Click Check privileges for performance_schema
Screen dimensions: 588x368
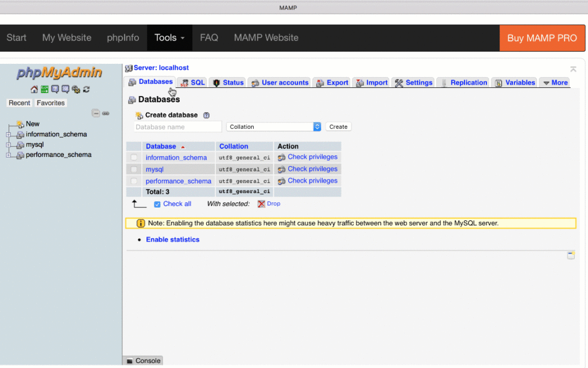tap(312, 181)
